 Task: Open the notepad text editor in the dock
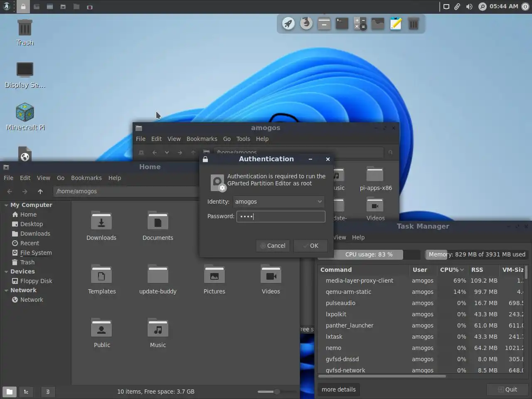[x=396, y=24]
